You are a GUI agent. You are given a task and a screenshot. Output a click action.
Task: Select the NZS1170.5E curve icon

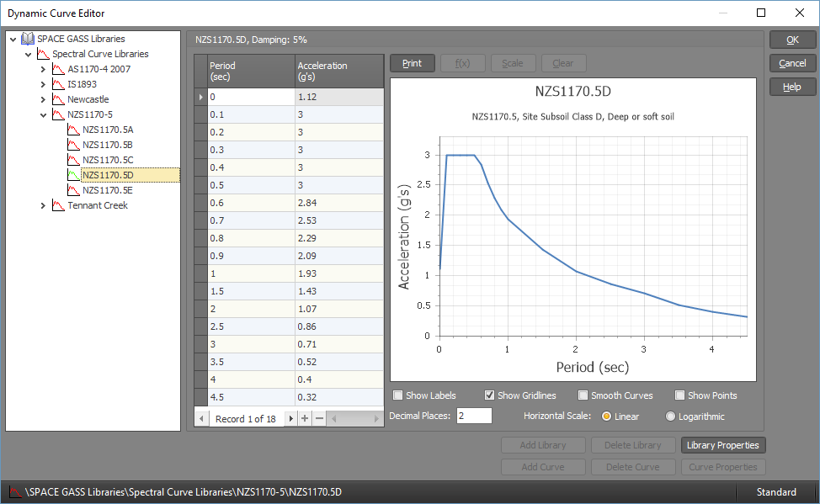73,190
